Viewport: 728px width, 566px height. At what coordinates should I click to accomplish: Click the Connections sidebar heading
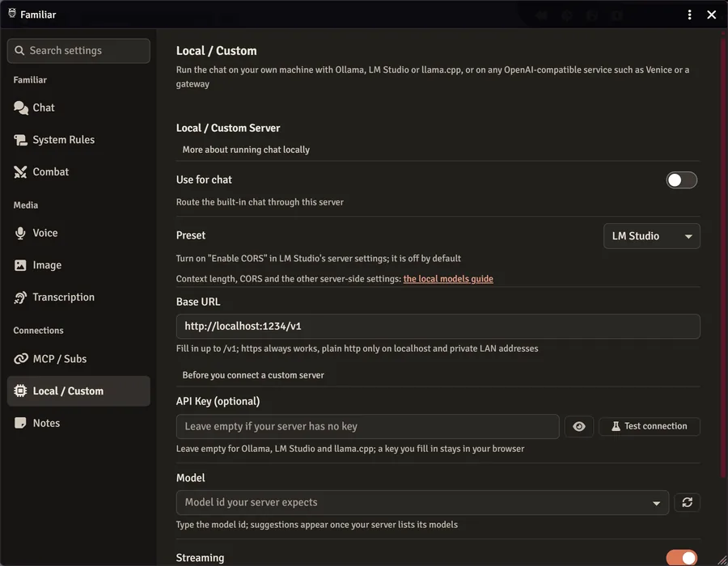39,331
